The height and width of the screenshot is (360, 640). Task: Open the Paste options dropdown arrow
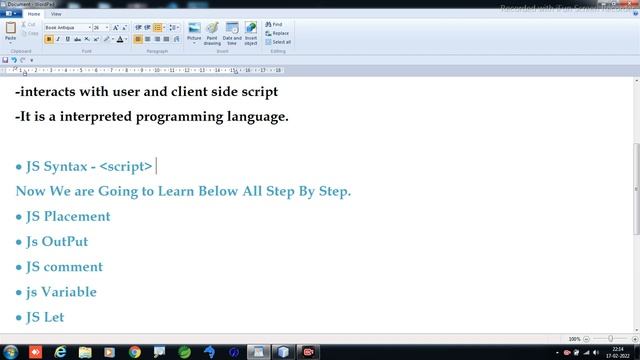coord(11,42)
